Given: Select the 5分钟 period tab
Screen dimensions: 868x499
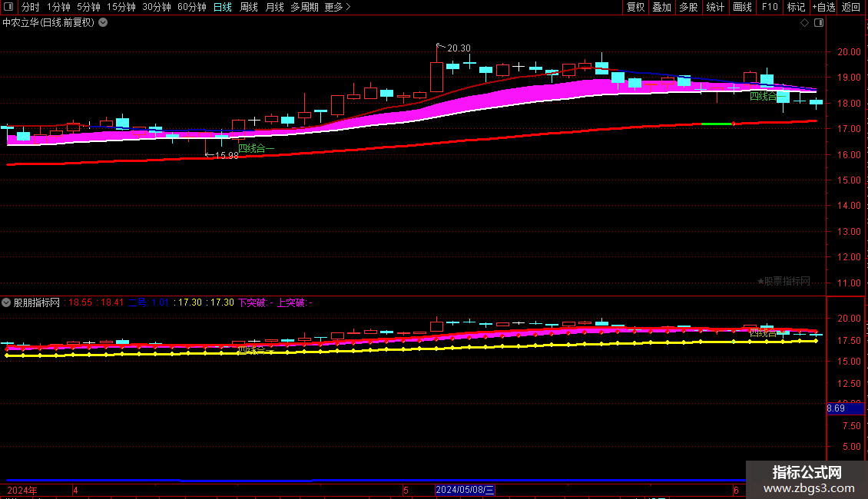Looking at the screenshot, I should (x=88, y=7).
